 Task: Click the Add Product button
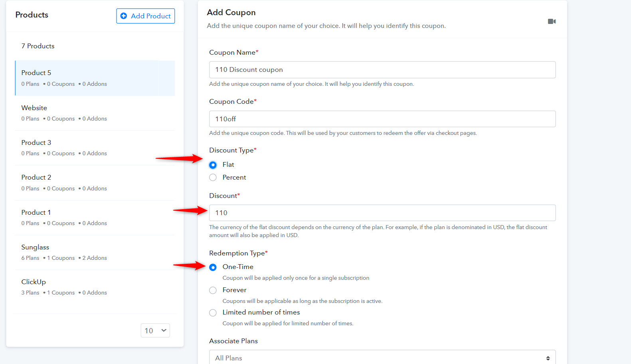click(x=145, y=16)
